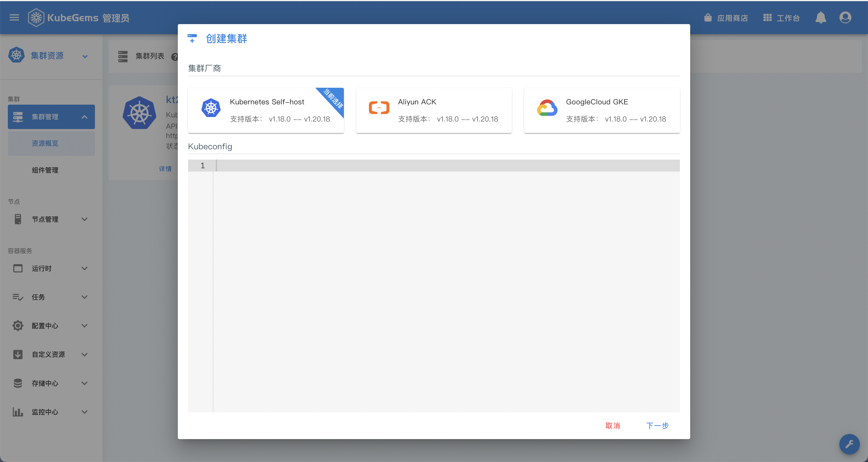Screen dimensions: 868x462
Task: Open notifications bell
Action: tap(820, 17)
